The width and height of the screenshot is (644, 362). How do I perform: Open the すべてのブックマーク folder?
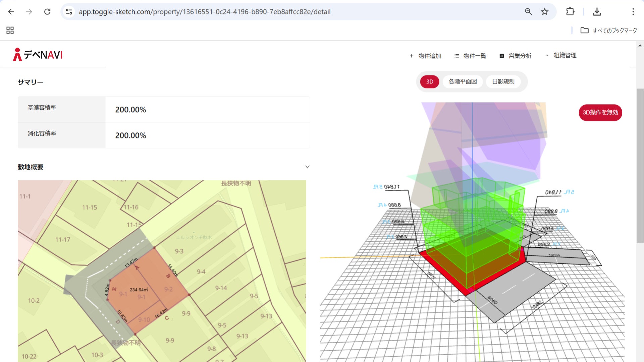(x=609, y=31)
